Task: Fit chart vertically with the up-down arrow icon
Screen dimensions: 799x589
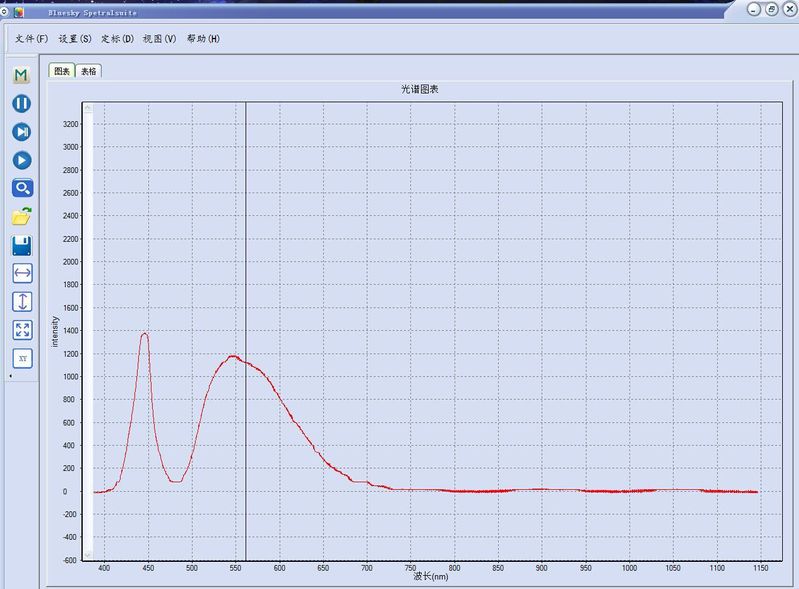Action: tap(22, 301)
